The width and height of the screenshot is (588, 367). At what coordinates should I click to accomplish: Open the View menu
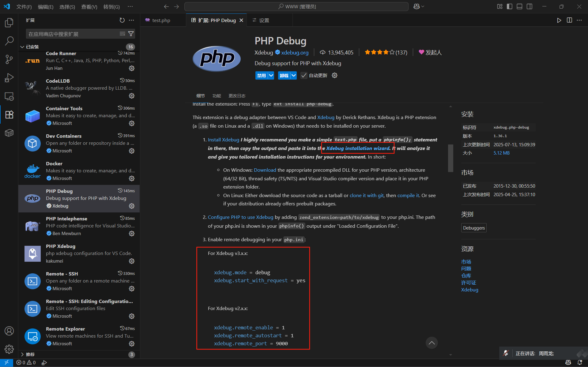coord(89,6)
